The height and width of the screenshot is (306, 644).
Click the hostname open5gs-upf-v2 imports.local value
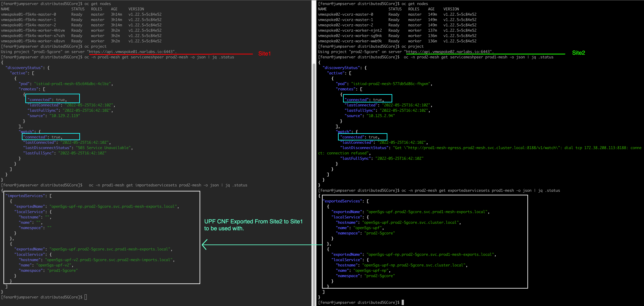[x=109, y=260]
